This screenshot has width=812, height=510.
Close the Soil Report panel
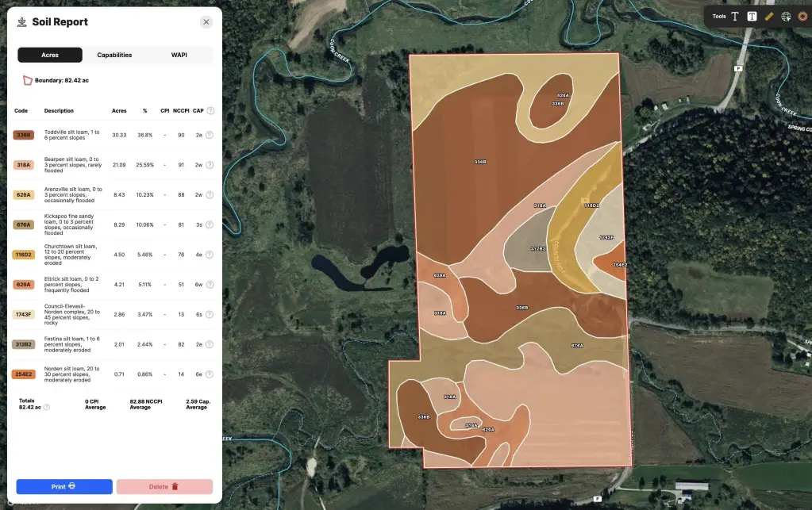(206, 21)
